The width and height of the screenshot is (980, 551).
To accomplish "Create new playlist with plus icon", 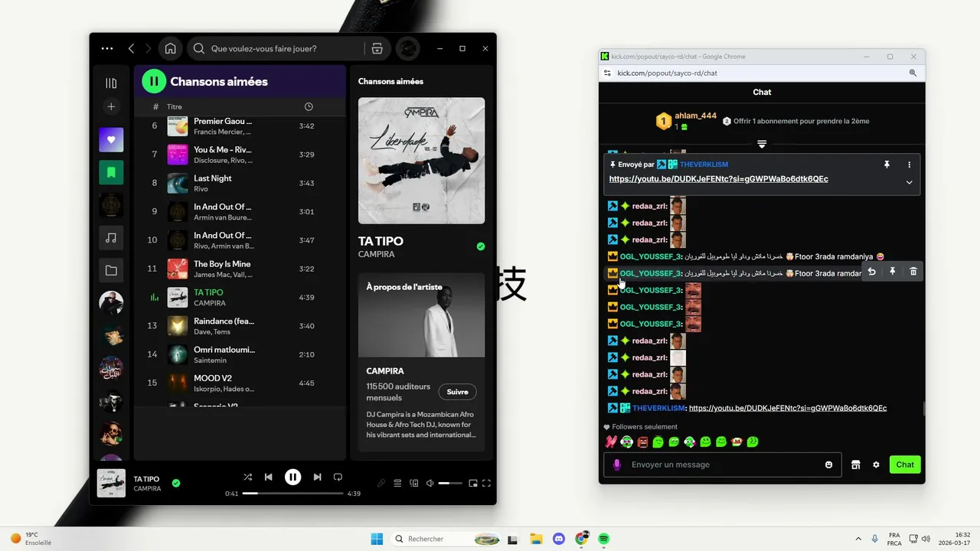I will click(x=111, y=106).
